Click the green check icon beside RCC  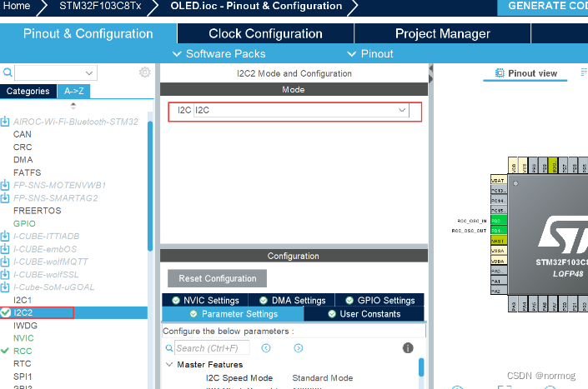(x=5, y=351)
